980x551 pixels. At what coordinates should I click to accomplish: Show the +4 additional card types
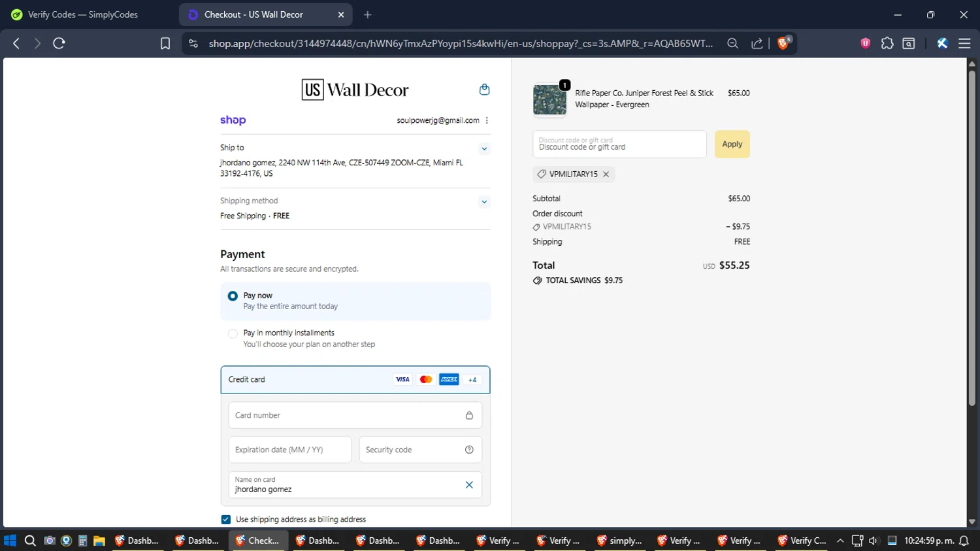pos(472,380)
